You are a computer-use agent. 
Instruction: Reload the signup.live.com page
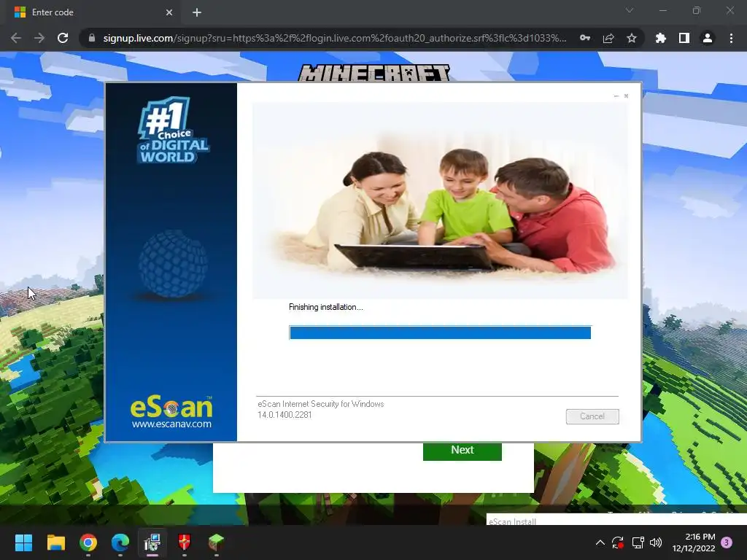(63, 38)
